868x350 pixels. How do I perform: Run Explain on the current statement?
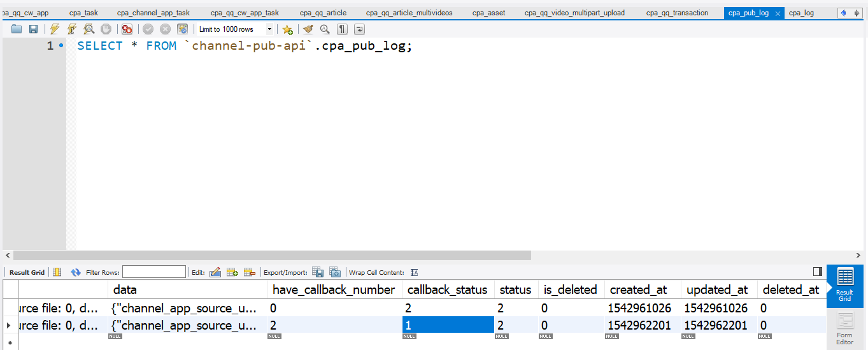coord(89,29)
